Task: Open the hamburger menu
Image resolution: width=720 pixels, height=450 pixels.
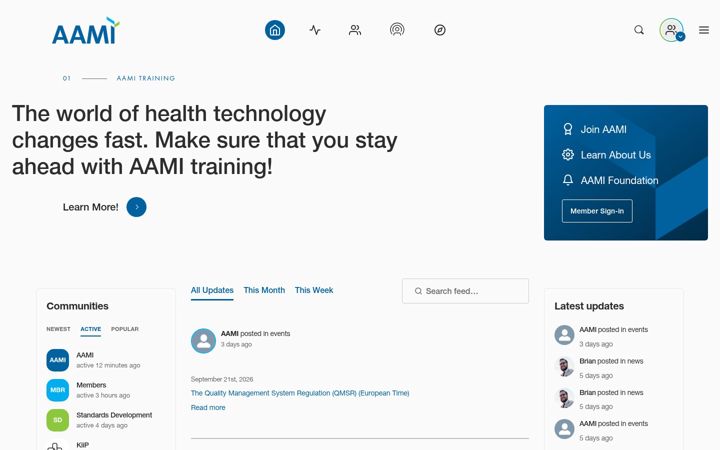Action: 704,30
